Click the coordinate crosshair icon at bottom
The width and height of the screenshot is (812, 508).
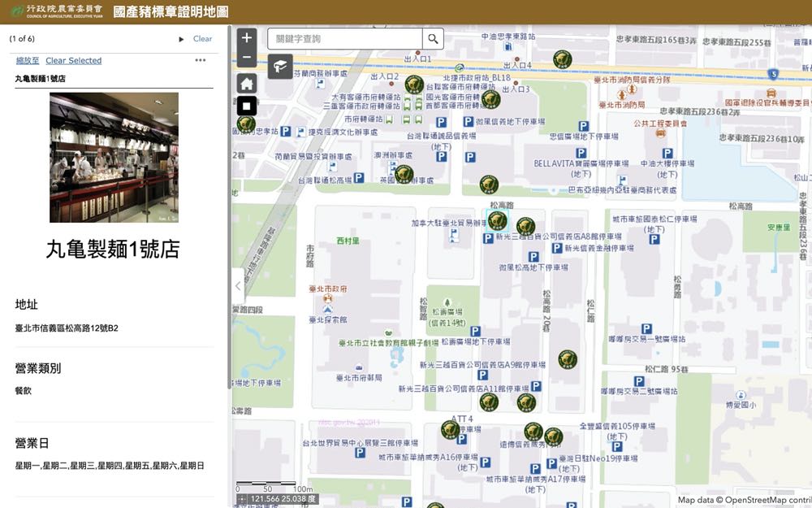[242, 499]
